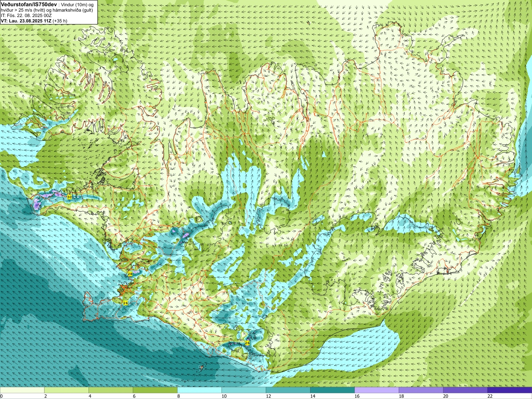
Task: Click the 4–6 m/s green legend swatch
Action: 111,390
